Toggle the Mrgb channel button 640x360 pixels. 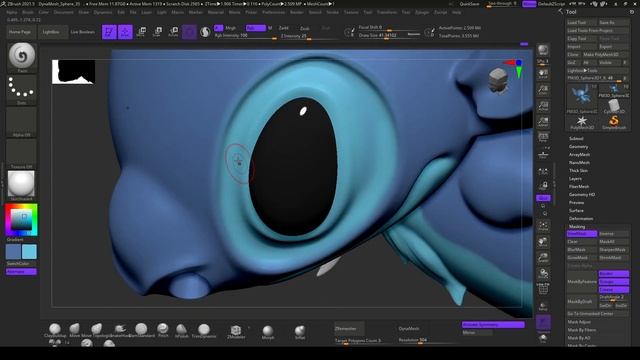click(x=231, y=28)
